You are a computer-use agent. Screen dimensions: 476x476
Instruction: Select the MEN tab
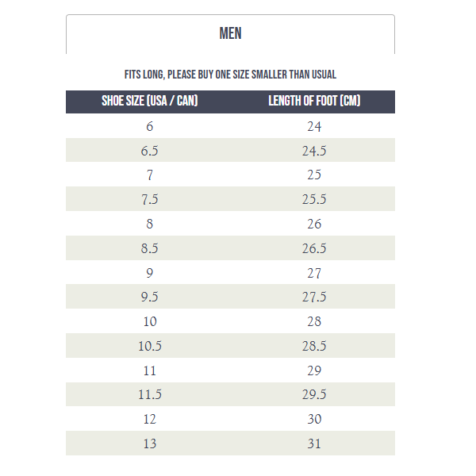click(230, 34)
